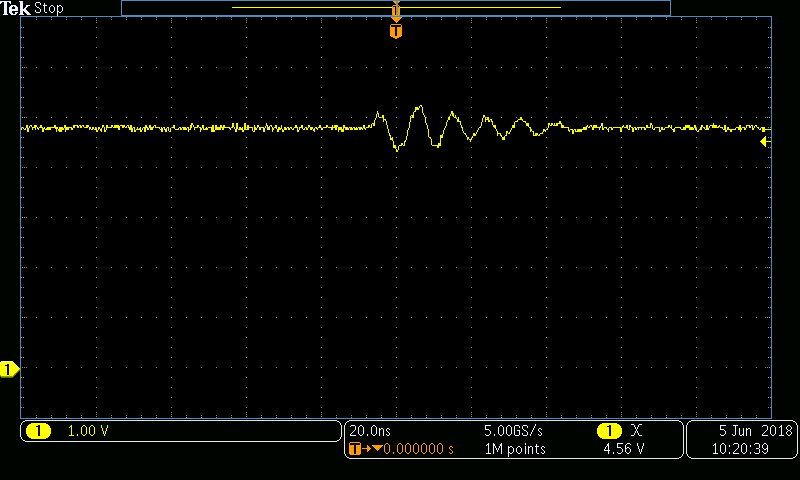Click the marker on the record overview bar

point(396,10)
